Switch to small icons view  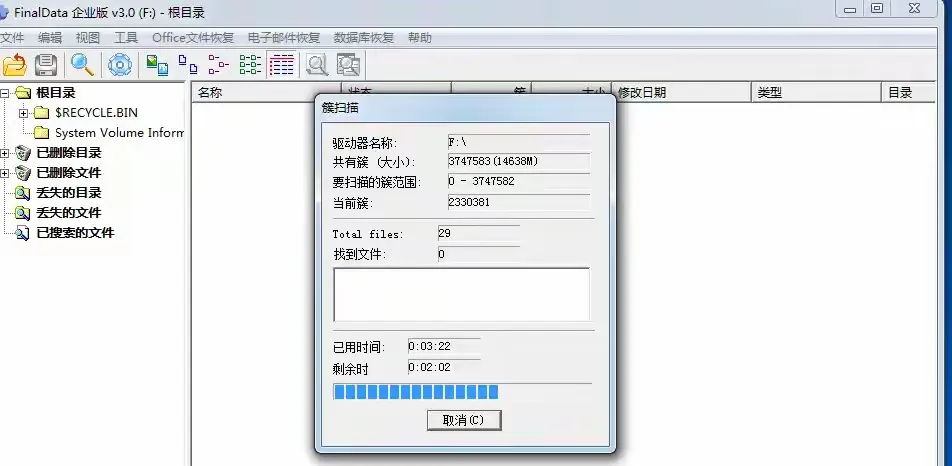point(188,64)
